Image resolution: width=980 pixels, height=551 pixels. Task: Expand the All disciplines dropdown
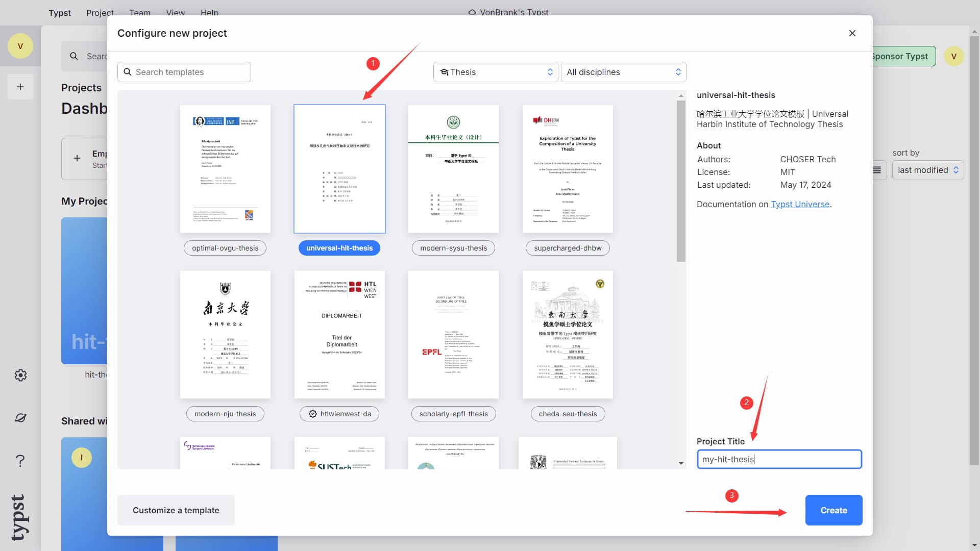tap(623, 72)
